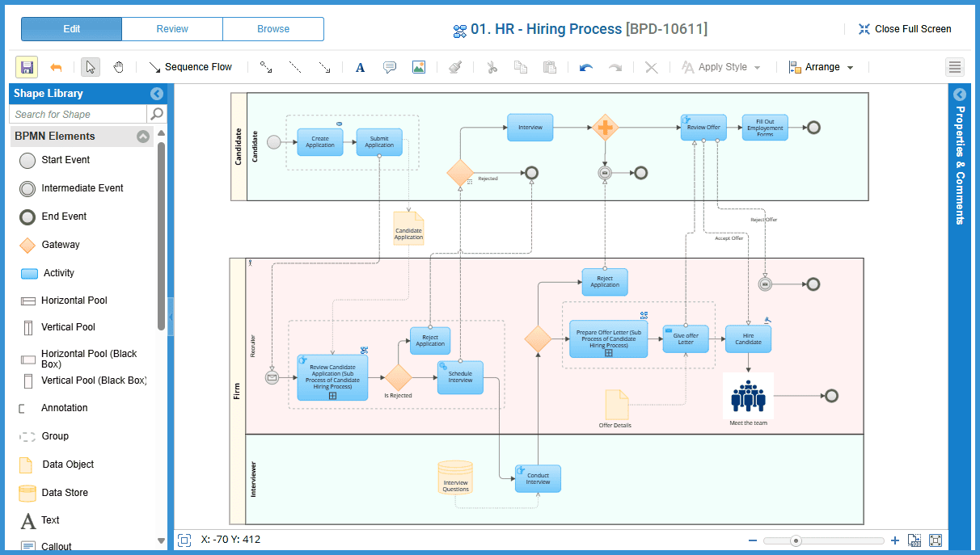Collapse the BPMN Elements section
Viewport: 980px width, 555px height.
tap(143, 137)
